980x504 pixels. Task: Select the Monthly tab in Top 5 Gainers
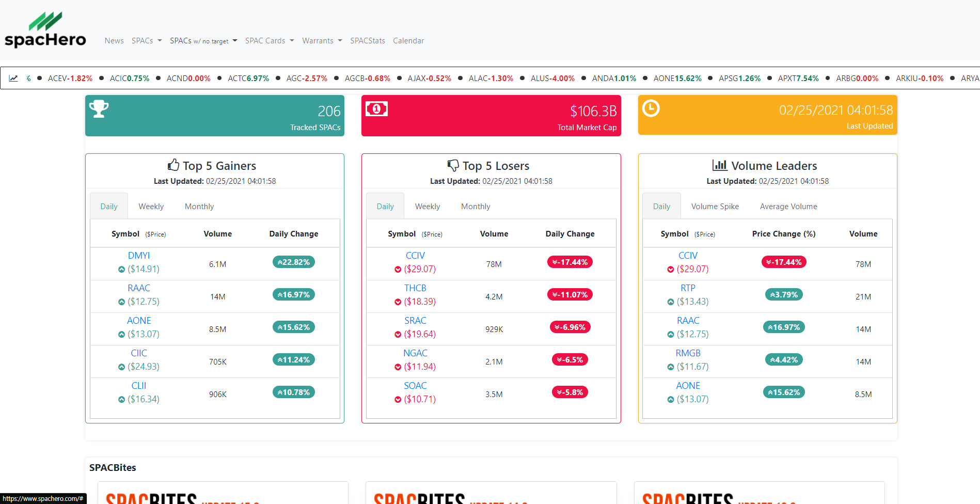(x=199, y=207)
